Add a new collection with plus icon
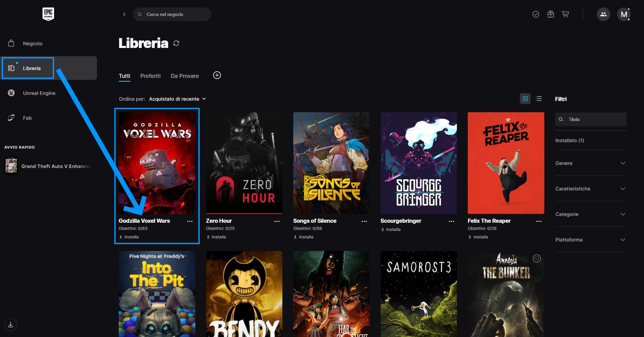644x337 pixels. pyautogui.click(x=217, y=75)
